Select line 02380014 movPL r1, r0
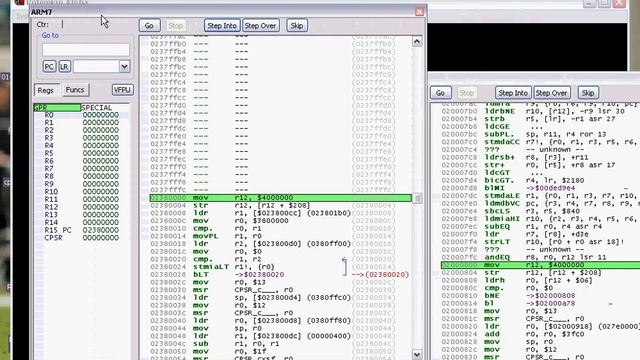Screen dimensions: 640x360 click(x=280, y=236)
